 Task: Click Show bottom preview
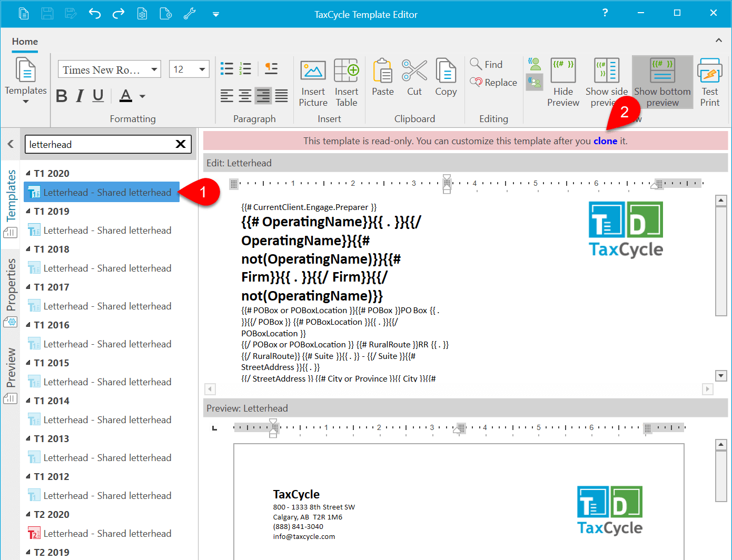(662, 83)
